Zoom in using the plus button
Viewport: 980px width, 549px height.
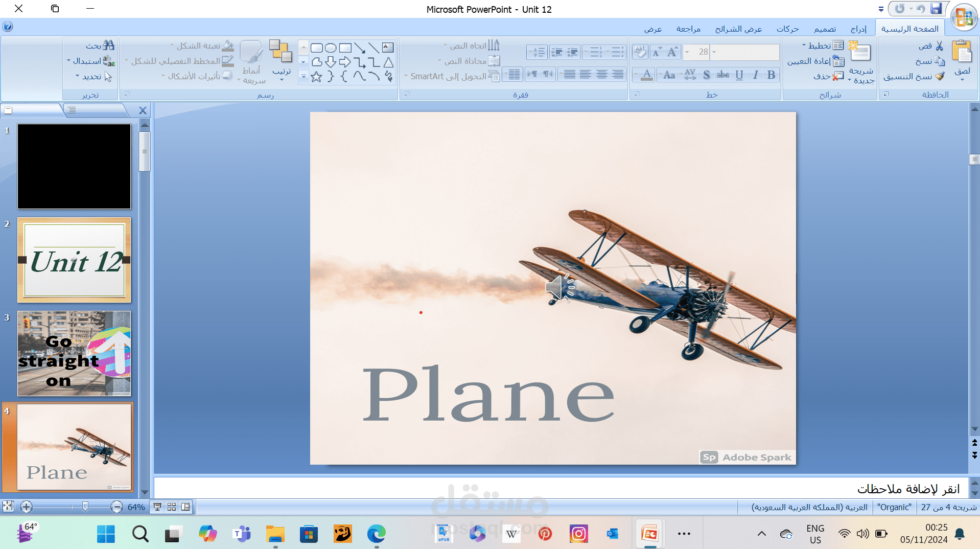27,507
